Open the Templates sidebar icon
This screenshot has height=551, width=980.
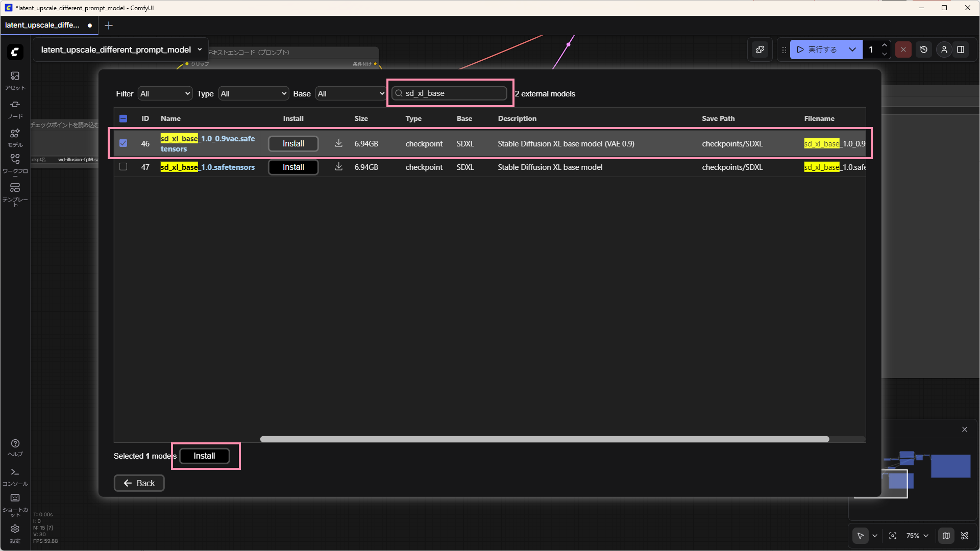click(15, 188)
